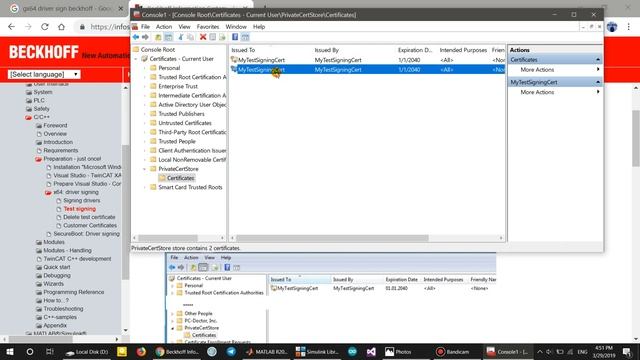
Task: Collapse Certificates section in Actions pane
Action: click(598, 60)
